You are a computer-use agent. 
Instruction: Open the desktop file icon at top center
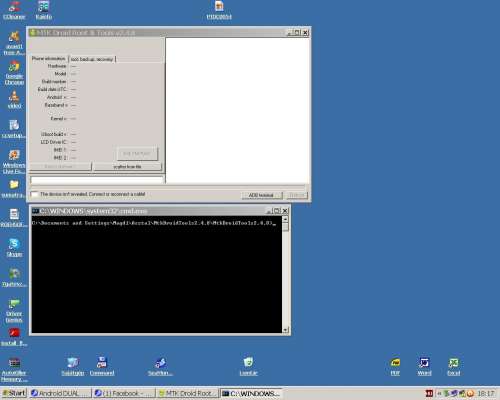click(219, 10)
